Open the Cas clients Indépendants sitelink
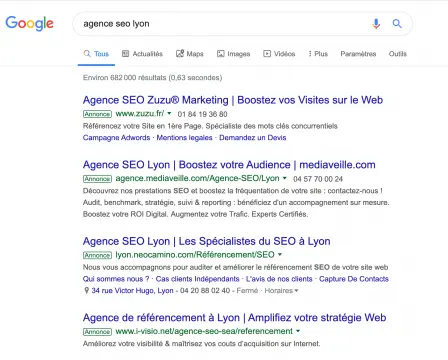 tap(197, 279)
